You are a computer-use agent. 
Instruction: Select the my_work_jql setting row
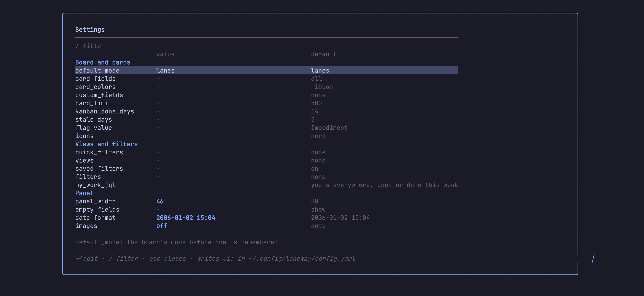click(267, 185)
